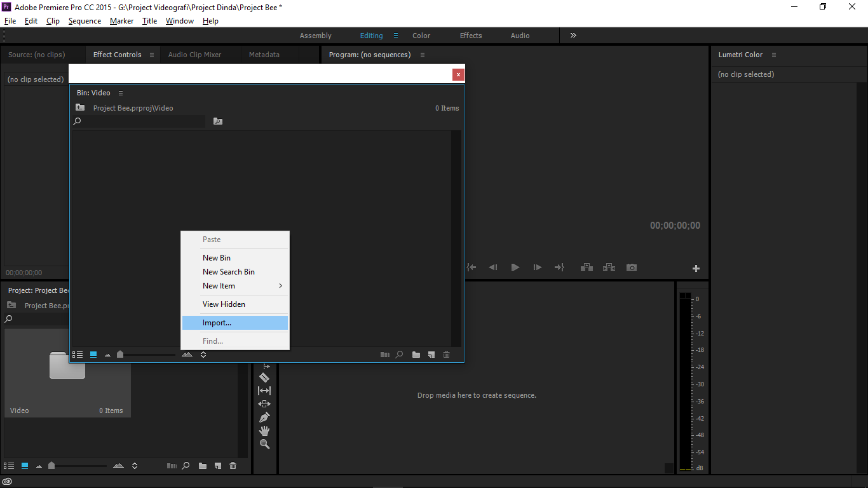Switch Project panel to icon view

pyautogui.click(x=25, y=466)
